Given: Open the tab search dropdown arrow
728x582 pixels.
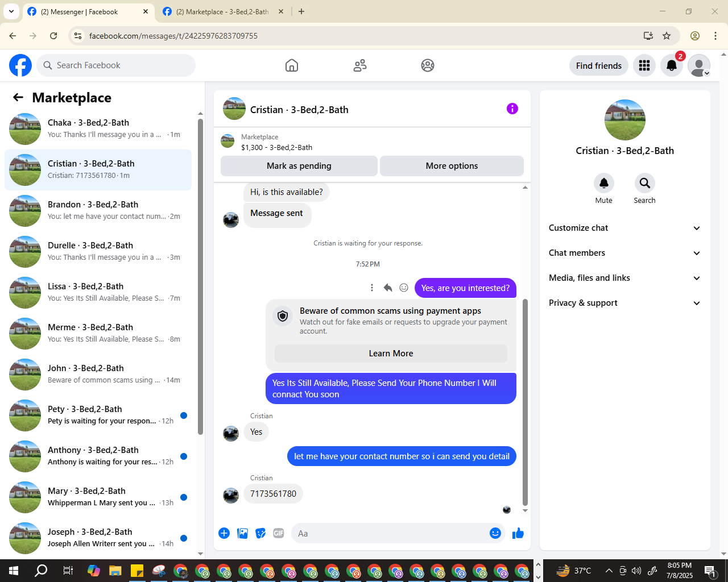Looking at the screenshot, I should pyautogui.click(x=11, y=11).
